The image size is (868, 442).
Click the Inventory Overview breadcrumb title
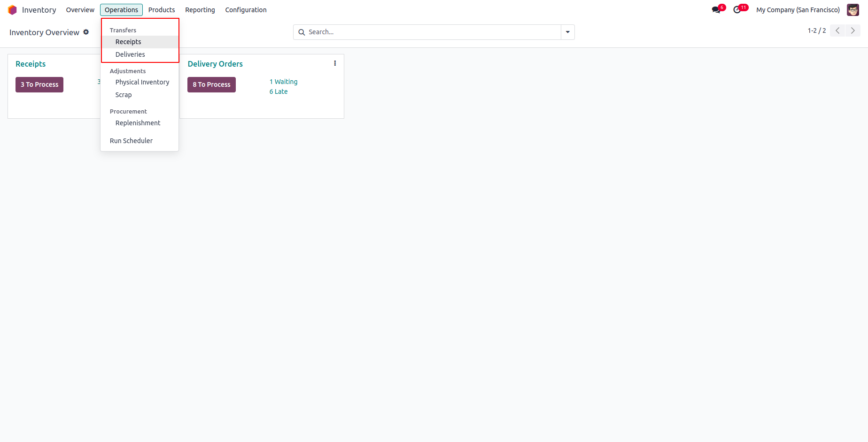pos(44,32)
